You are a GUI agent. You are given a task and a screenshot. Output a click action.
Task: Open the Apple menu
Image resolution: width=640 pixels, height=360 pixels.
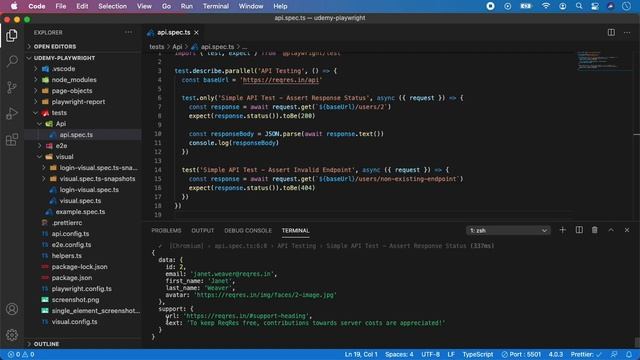pos(14,6)
